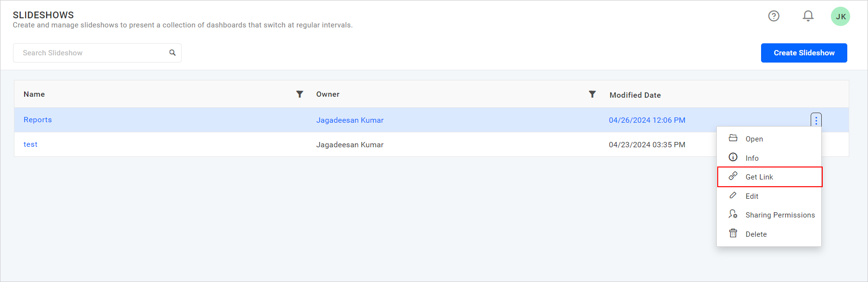
Task: Open Sharing Permissions menu entry
Action: click(769, 215)
